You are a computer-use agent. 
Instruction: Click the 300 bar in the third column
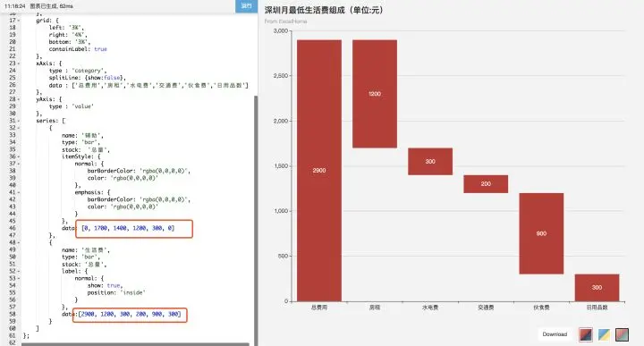[x=430, y=161]
